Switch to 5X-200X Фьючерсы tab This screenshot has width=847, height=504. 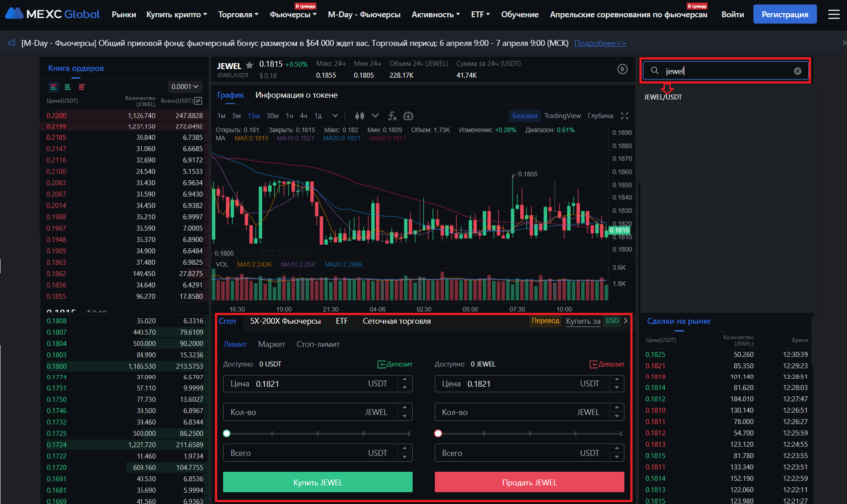pos(285,321)
